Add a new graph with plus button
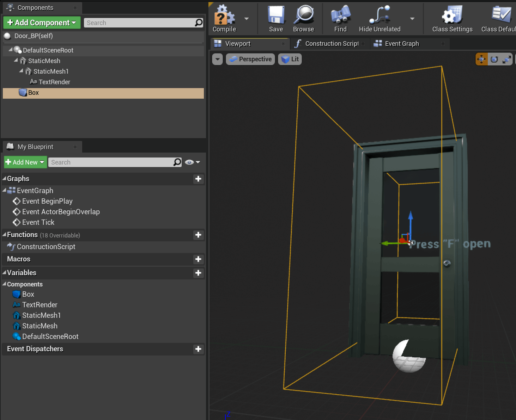The height and width of the screenshot is (420, 516). (198, 179)
